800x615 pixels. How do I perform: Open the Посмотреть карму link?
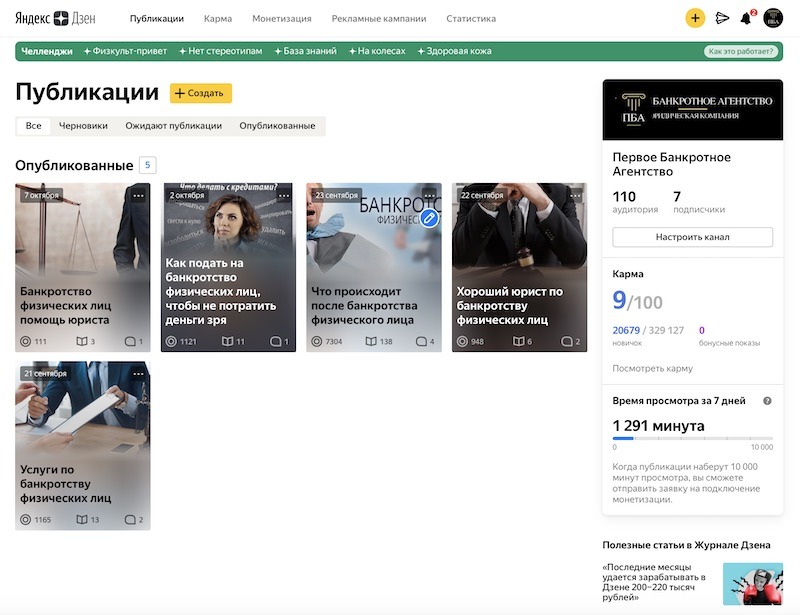653,368
